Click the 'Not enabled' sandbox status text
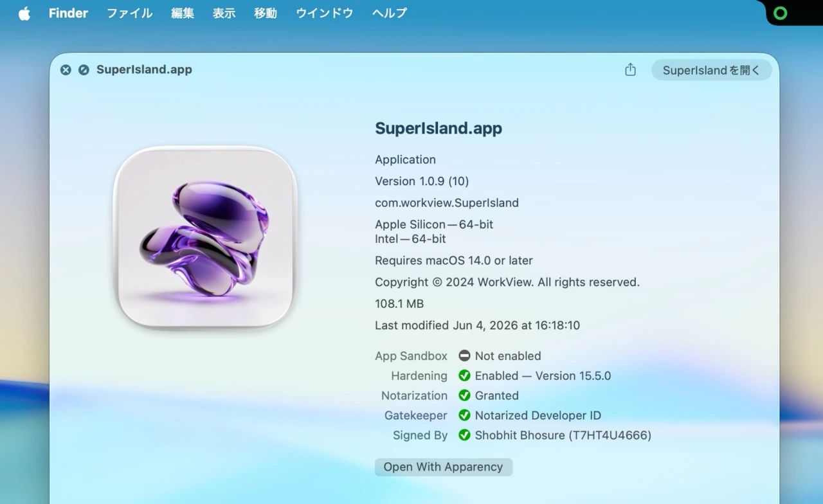 pos(508,355)
